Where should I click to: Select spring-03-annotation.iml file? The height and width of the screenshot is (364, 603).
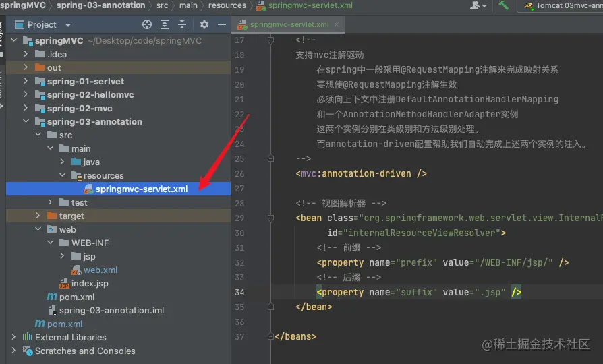pyautogui.click(x=111, y=310)
